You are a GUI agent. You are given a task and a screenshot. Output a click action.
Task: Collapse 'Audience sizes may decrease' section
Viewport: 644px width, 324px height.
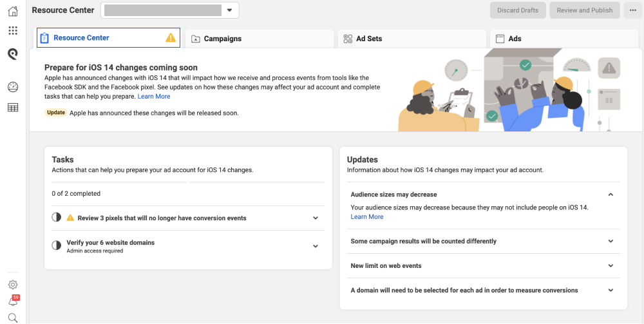pos(611,195)
